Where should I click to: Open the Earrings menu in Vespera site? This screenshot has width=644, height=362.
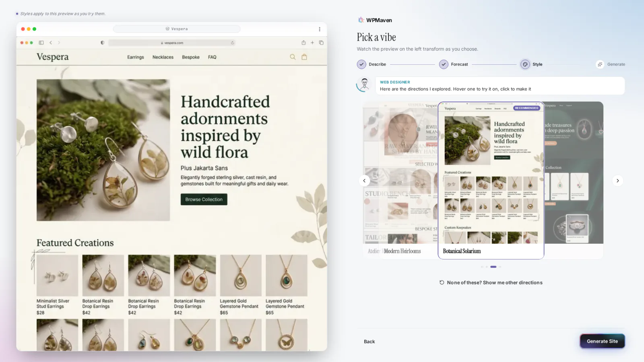click(136, 57)
